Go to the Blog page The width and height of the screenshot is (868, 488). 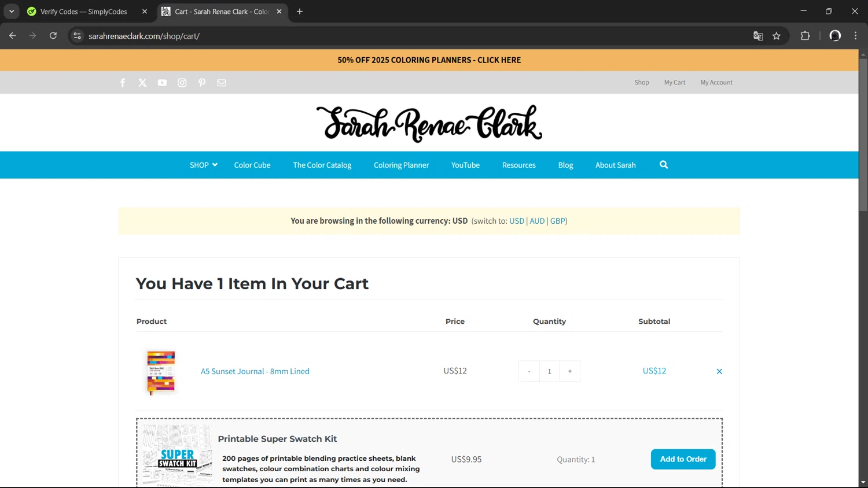(565, 165)
